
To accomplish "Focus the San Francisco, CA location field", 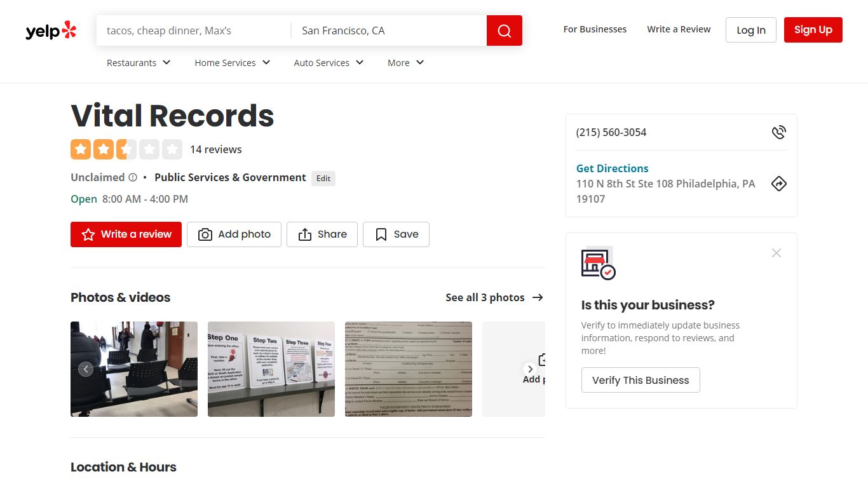I will point(389,30).
